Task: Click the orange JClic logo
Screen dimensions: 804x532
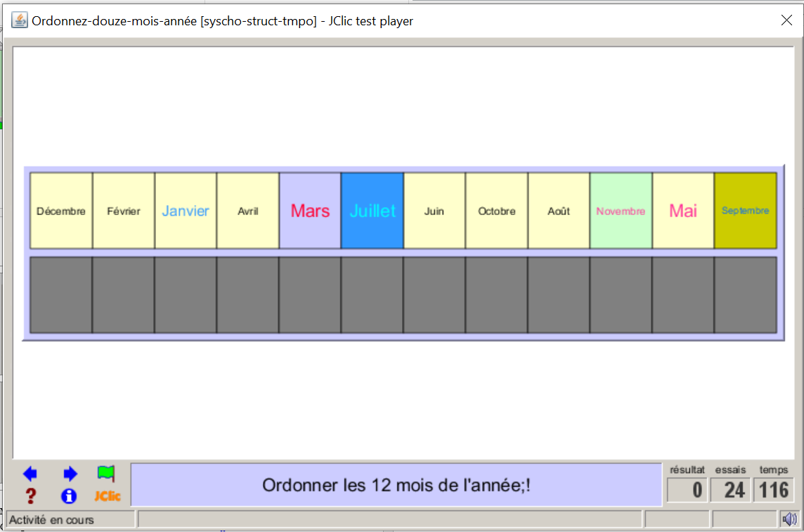Action: point(108,496)
